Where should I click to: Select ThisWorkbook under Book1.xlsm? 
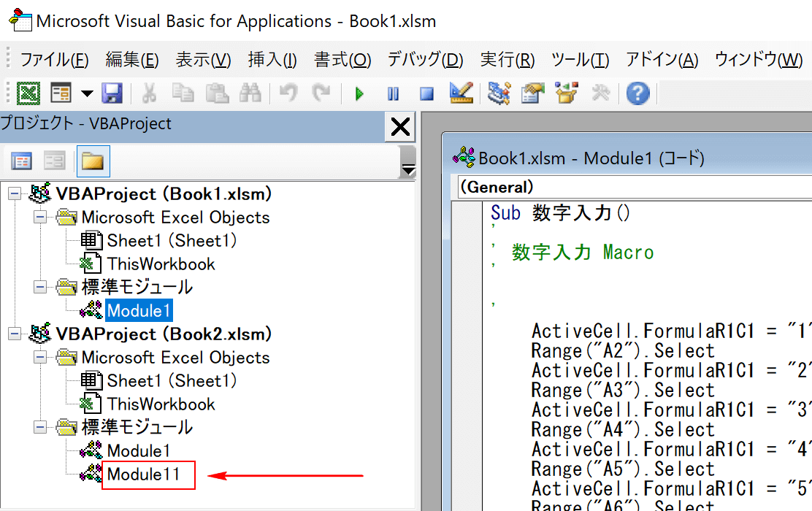pos(161,264)
